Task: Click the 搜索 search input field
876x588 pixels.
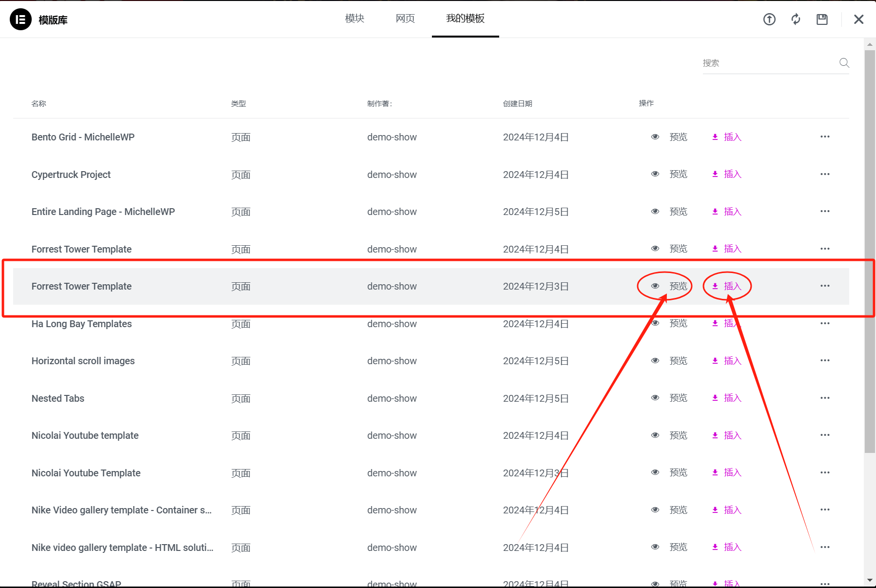Action: pyautogui.click(x=768, y=63)
